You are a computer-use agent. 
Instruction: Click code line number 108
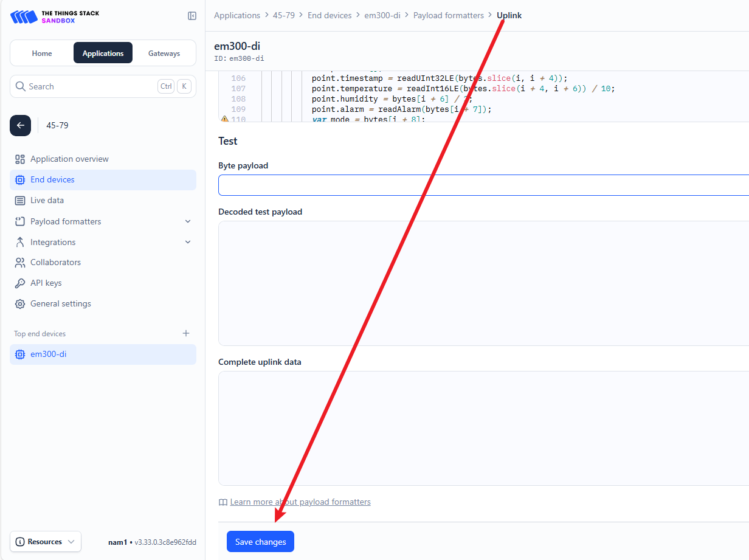pos(238,99)
